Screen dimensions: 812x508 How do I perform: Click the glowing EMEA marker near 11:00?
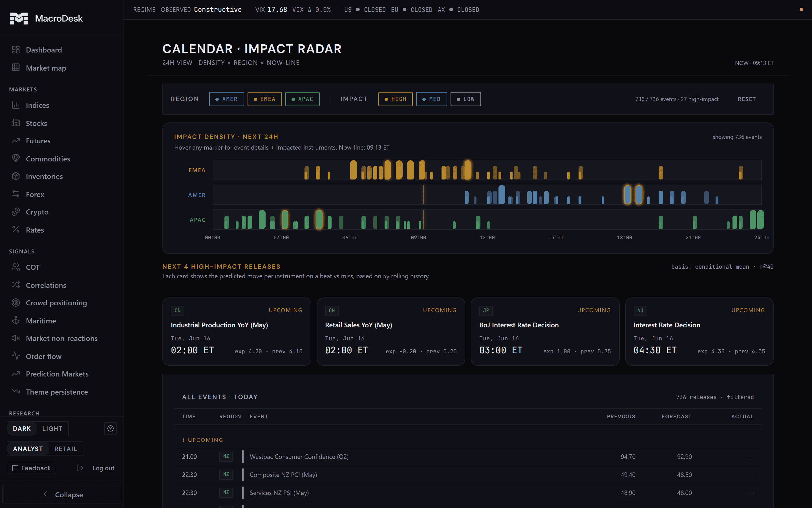point(467,170)
